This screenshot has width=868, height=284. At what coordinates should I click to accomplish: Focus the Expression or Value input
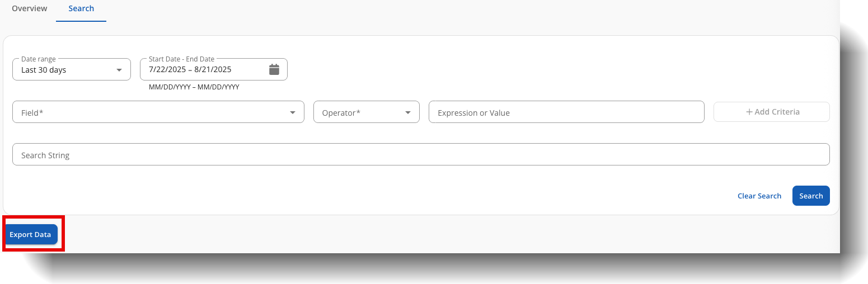(x=566, y=112)
